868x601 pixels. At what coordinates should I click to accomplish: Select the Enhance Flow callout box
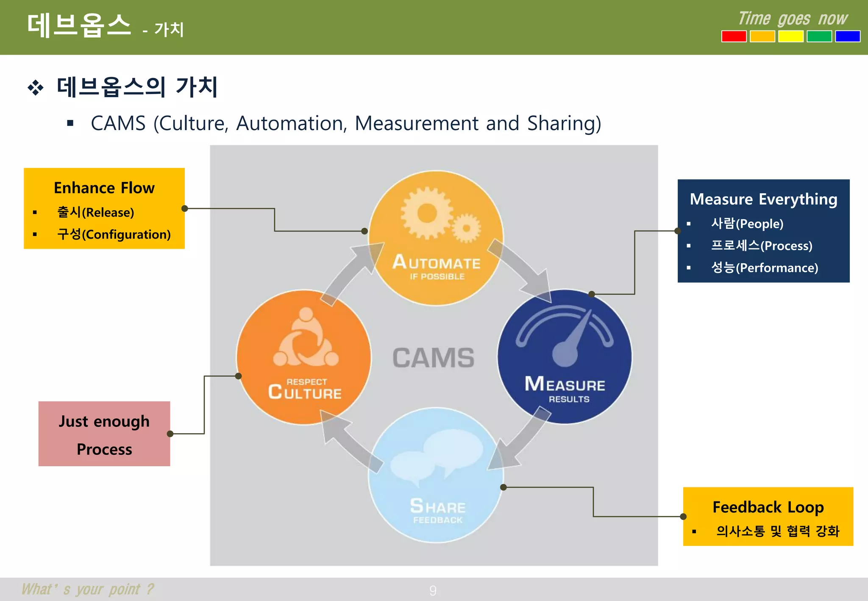(x=104, y=208)
